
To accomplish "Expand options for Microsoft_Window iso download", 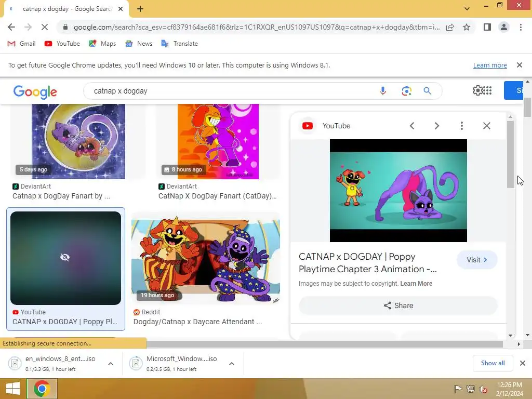I will 232,364.
